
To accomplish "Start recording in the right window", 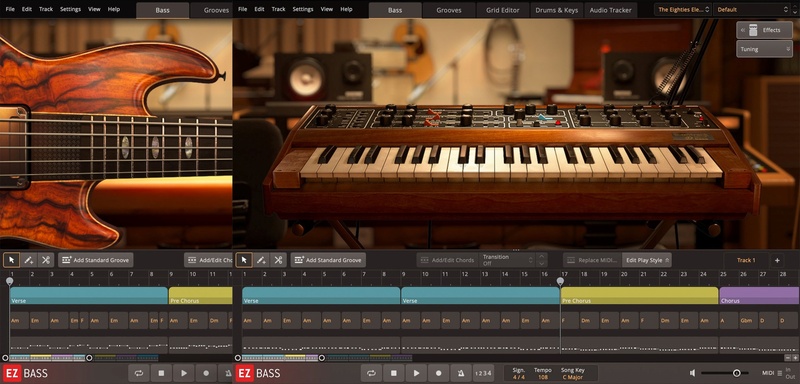I will [x=439, y=373].
